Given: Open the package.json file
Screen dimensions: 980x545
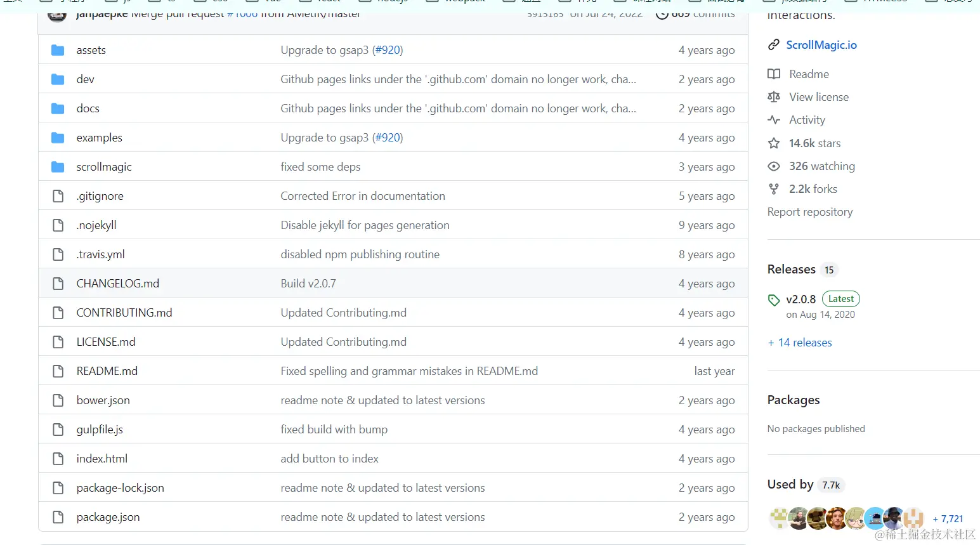Looking at the screenshot, I should pos(108,517).
